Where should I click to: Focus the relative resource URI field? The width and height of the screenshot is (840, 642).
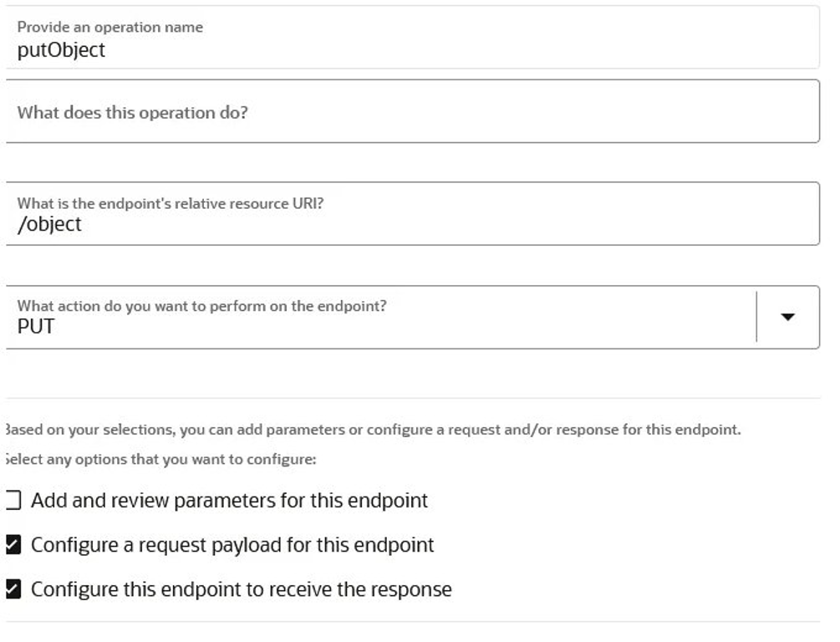413,214
